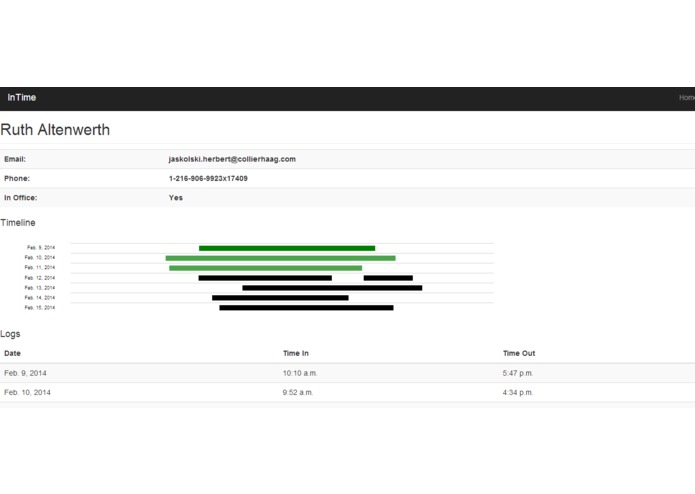Click the Feb. 13, 2014 timeline bar
Viewport: 695px width, 494px height.
point(332,288)
